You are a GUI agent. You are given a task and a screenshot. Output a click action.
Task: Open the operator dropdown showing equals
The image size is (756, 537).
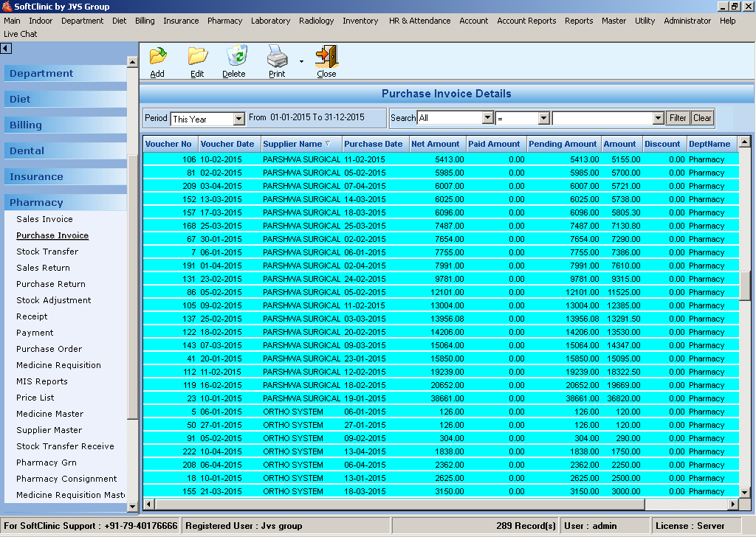point(543,118)
